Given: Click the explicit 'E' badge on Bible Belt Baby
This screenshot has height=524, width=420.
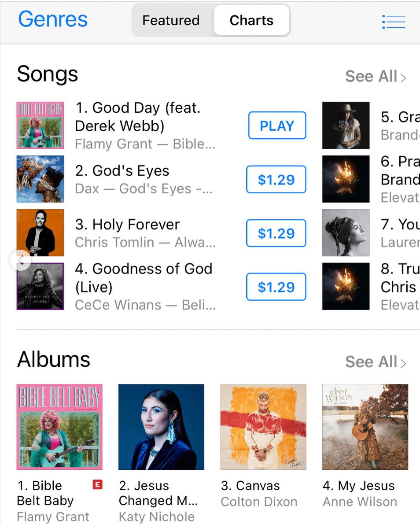Looking at the screenshot, I should 97,484.
